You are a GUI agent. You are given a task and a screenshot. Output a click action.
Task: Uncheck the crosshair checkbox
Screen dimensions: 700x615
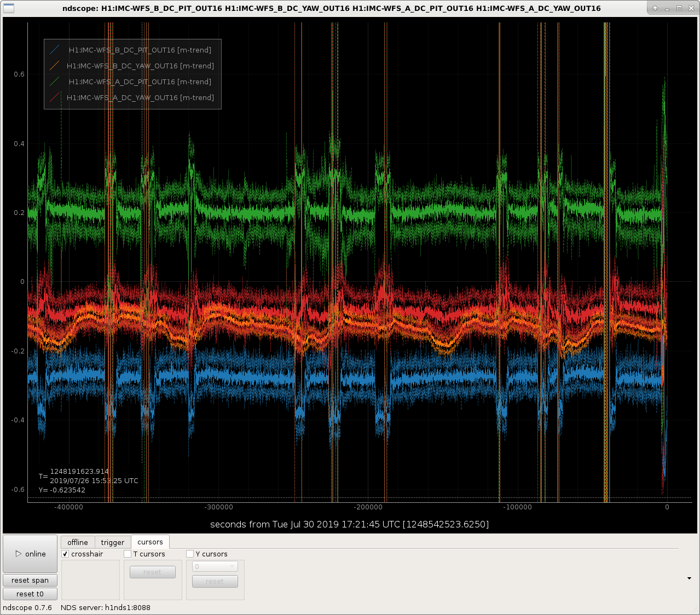pyautogui.click(x=66, y=554)
